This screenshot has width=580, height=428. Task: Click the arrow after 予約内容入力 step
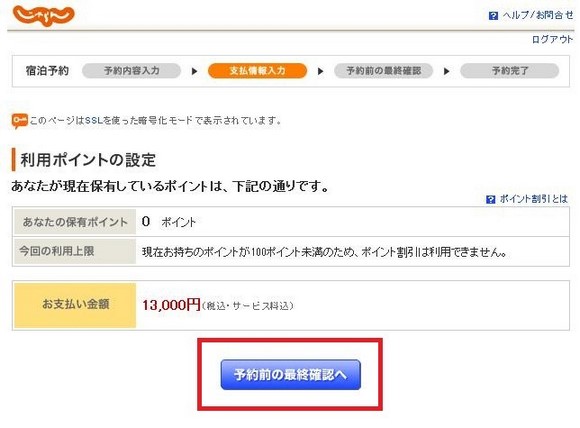tap(194, 71)
